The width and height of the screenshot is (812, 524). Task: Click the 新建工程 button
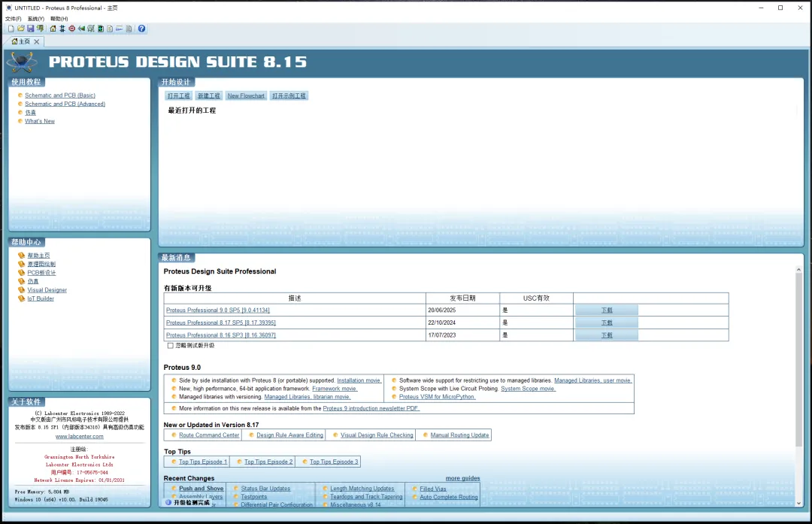coord(209,95)
